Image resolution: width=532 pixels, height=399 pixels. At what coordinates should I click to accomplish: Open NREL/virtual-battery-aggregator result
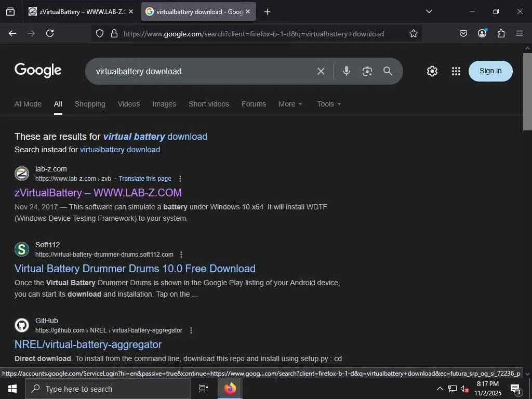point(88,344)
